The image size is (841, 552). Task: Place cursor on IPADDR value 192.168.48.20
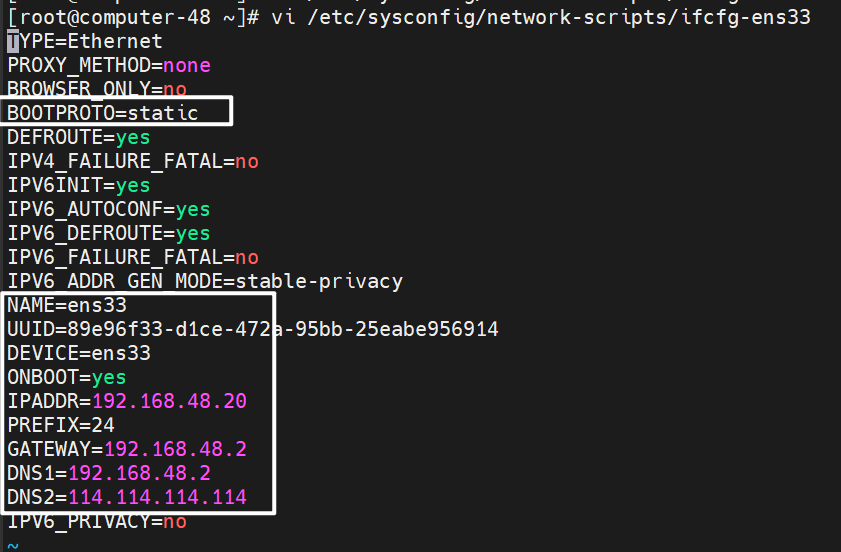169,401
